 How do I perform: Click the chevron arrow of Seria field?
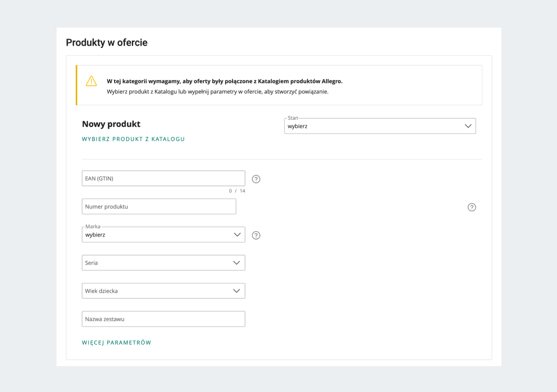point(237,263)
